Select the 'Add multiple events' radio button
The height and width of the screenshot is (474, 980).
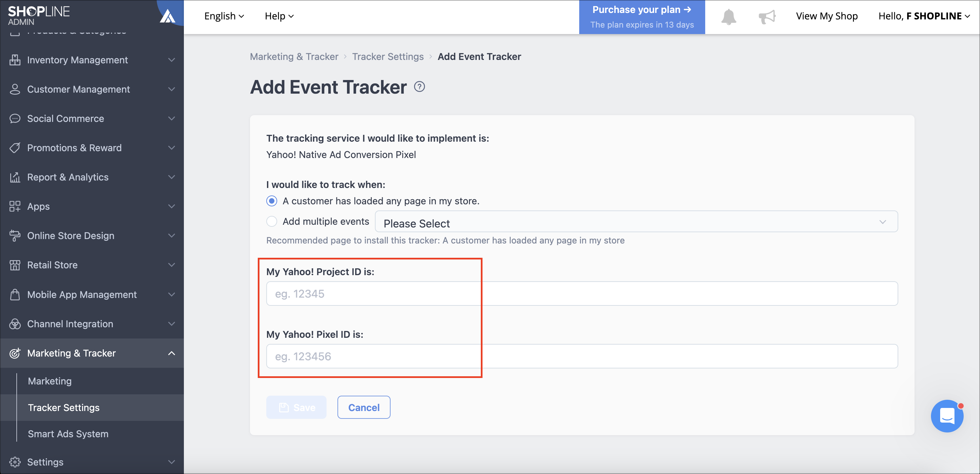[272, 221]
